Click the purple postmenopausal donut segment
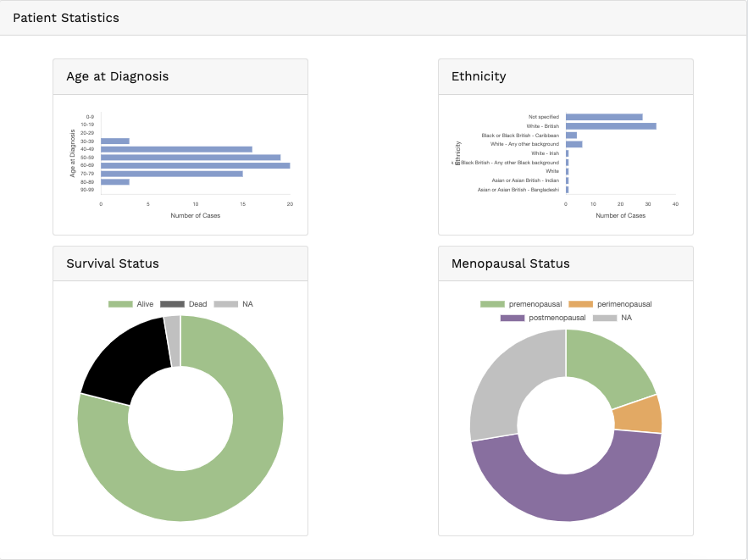 pos(568,491)
